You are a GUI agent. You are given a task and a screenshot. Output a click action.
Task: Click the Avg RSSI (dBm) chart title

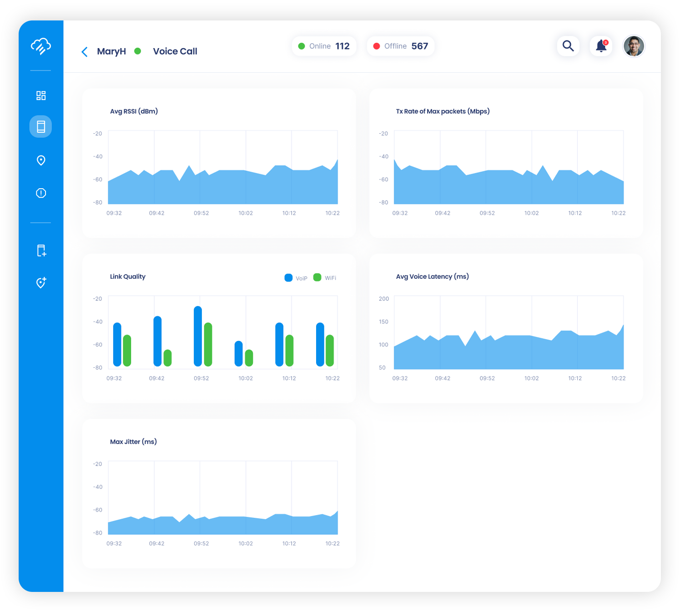pyautogui.click(x=134, y=111)
